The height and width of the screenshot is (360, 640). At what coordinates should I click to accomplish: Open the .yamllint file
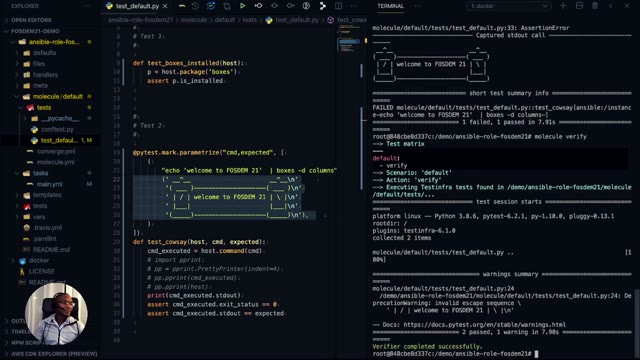pyautogui.click(x=45, y=239)
